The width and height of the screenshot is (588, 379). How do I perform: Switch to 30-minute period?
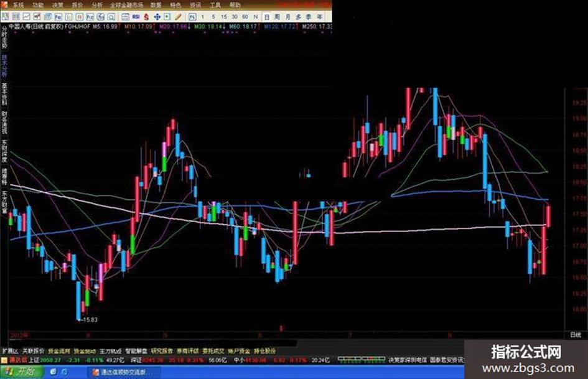tap(235, 17)
